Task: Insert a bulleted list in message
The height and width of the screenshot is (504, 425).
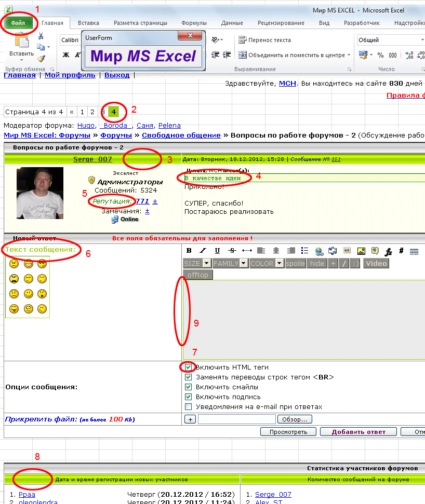Action: click(x=304, y=251)
